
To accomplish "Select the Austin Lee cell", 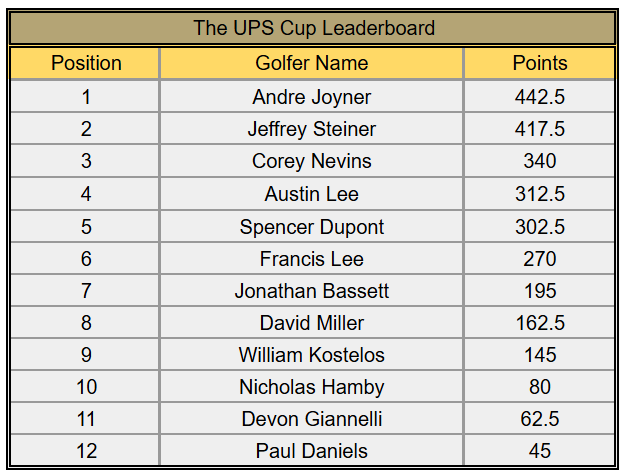I will tap(311, 194).
